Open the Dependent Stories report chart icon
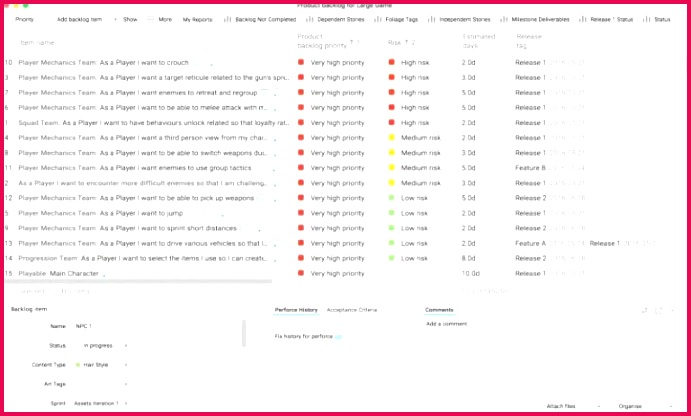Screen dimensions: 691x416 (309, 19)
